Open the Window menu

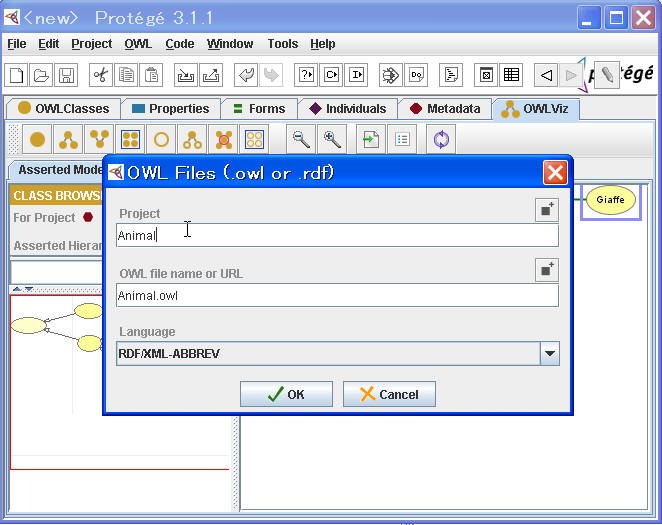230,43
